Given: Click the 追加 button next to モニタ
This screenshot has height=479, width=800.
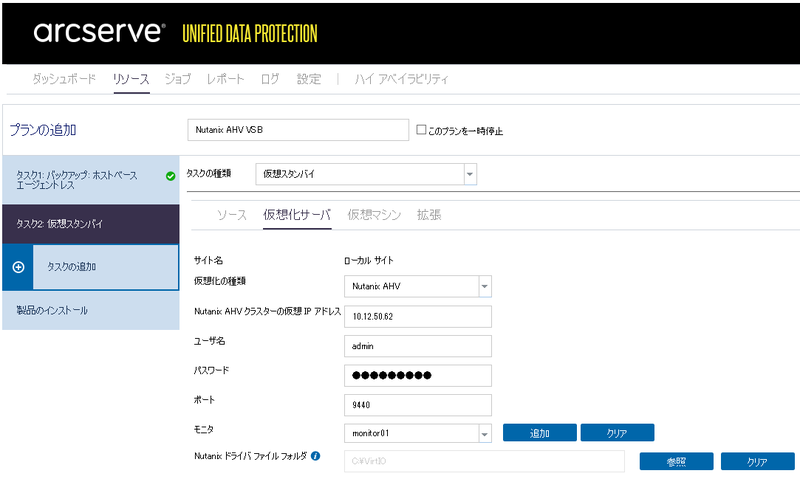Looking at the screenshot, I should tap(540, 433).
